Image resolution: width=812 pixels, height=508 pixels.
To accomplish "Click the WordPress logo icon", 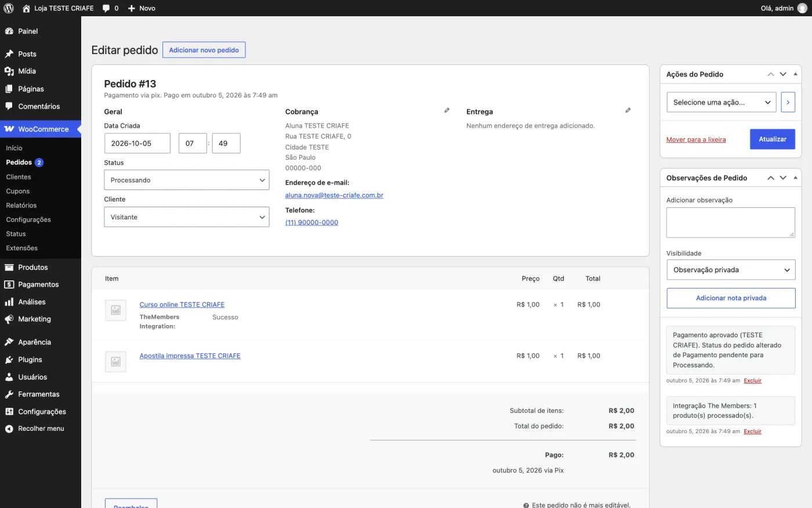I will [x=9, y=8].
